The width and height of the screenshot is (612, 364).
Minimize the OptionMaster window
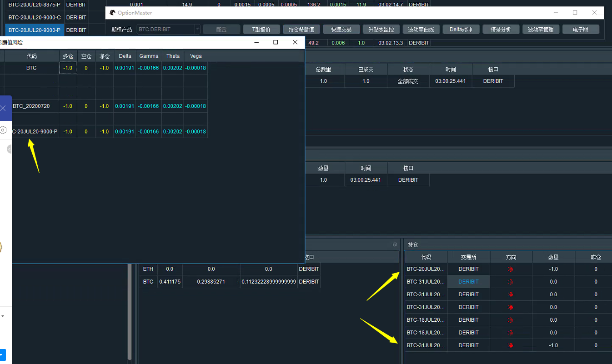point(555,13)
